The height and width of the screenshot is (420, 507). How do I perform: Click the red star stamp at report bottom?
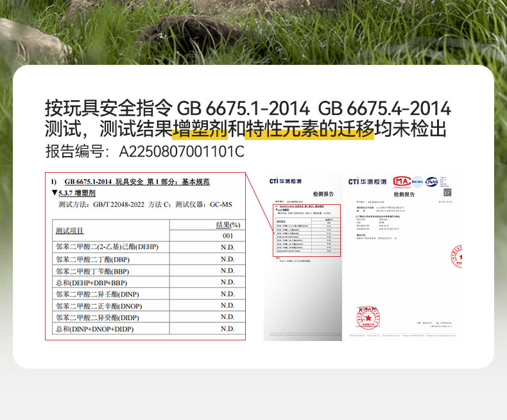coord(368,317)
